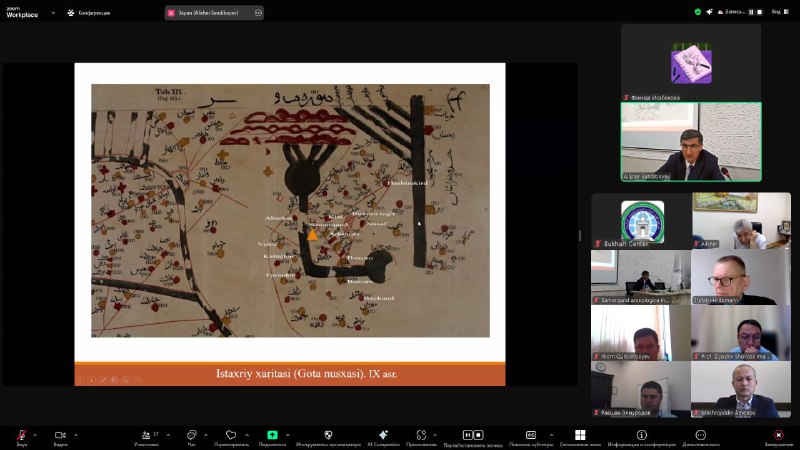
Task: Select Ilhom Qurbonboyev video tile
Action: coord(641,333)
